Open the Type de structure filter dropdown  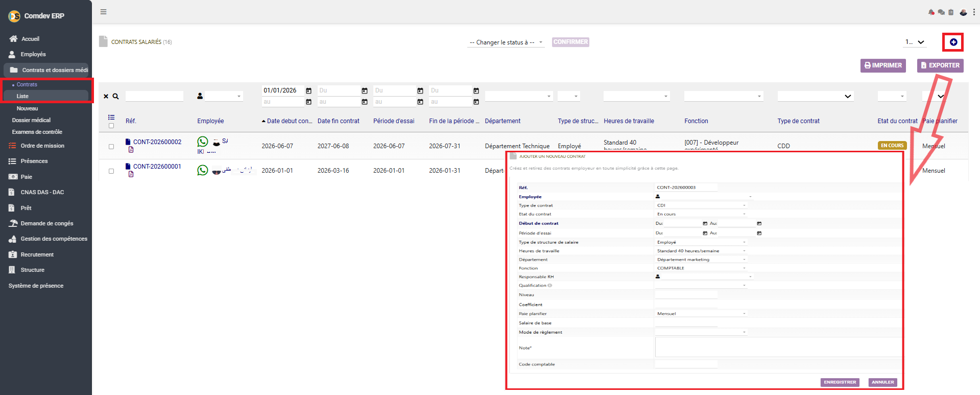click(x=569, y=96)
